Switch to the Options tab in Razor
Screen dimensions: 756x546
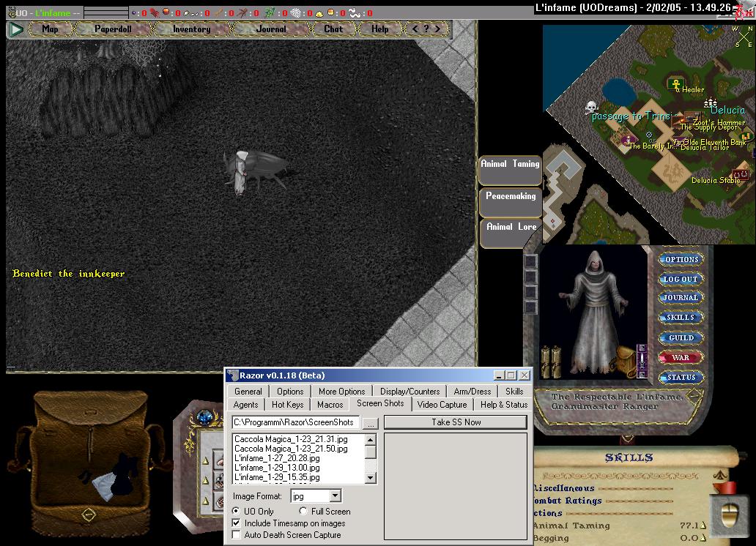[290, 392]
